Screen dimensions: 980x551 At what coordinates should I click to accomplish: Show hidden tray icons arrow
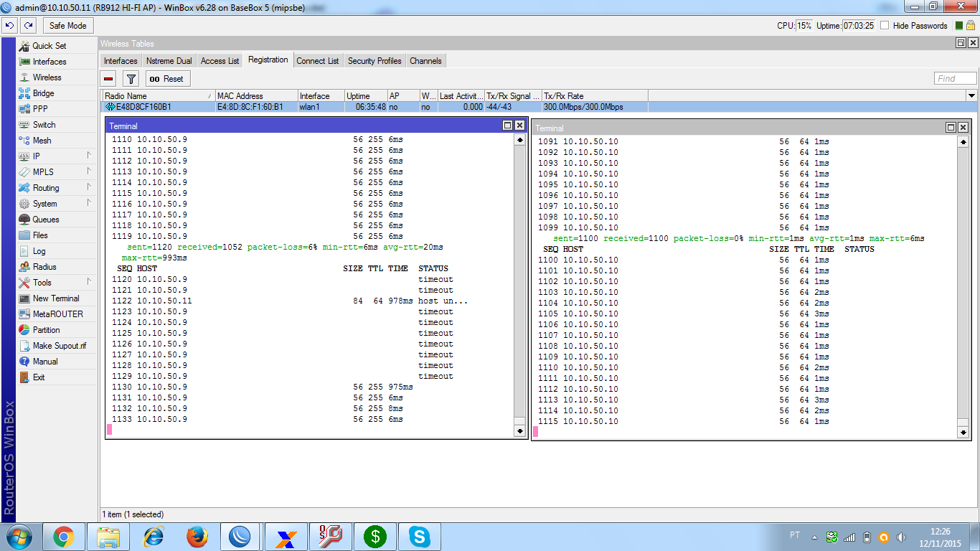(814, 537)
